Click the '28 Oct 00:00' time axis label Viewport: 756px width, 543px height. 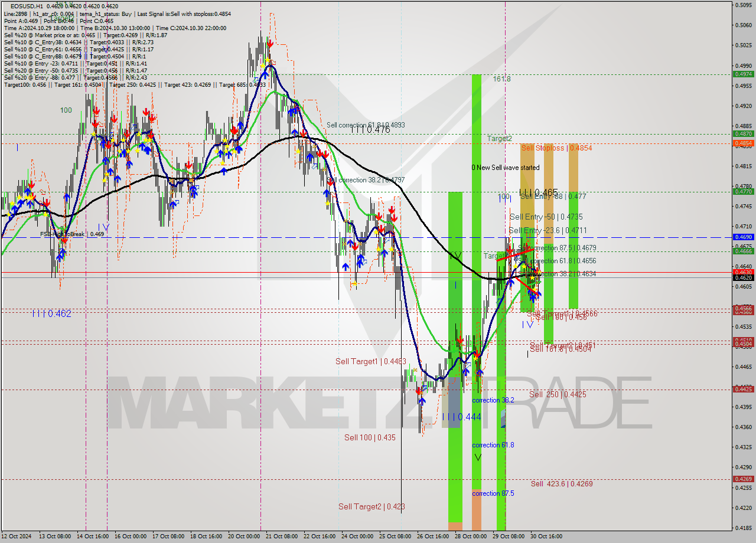tap(471, 537)
